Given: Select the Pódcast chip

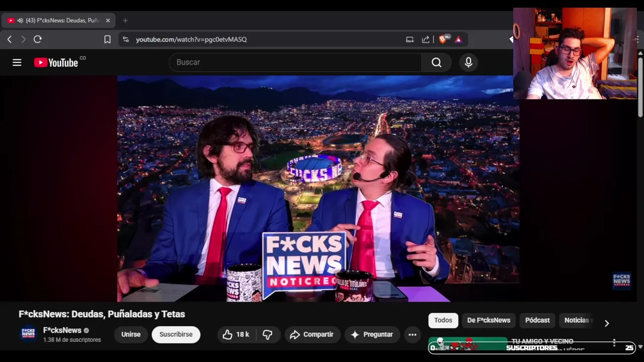Looking at the screenshot, I should click(537, 320).
